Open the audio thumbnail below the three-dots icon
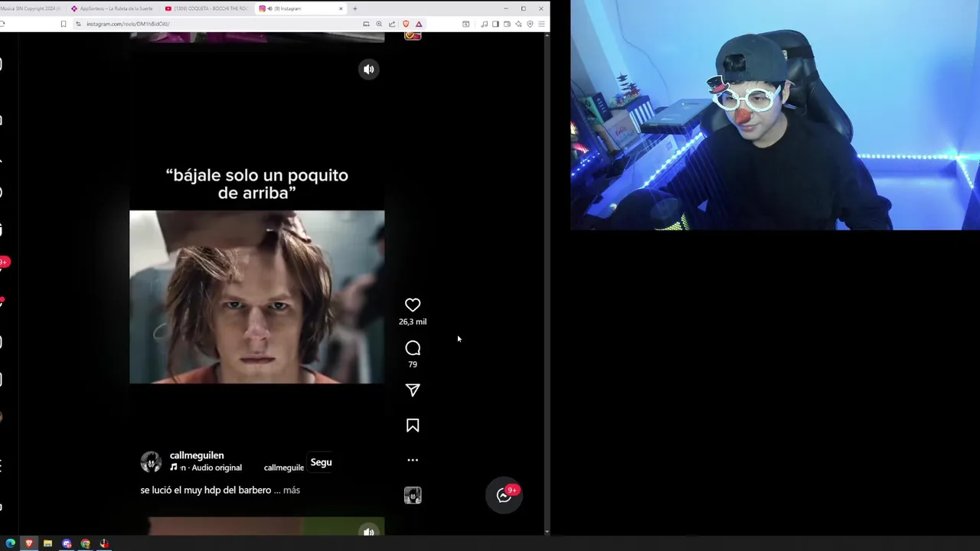This screenshot has width=980, height=551. tap(413, 495)
